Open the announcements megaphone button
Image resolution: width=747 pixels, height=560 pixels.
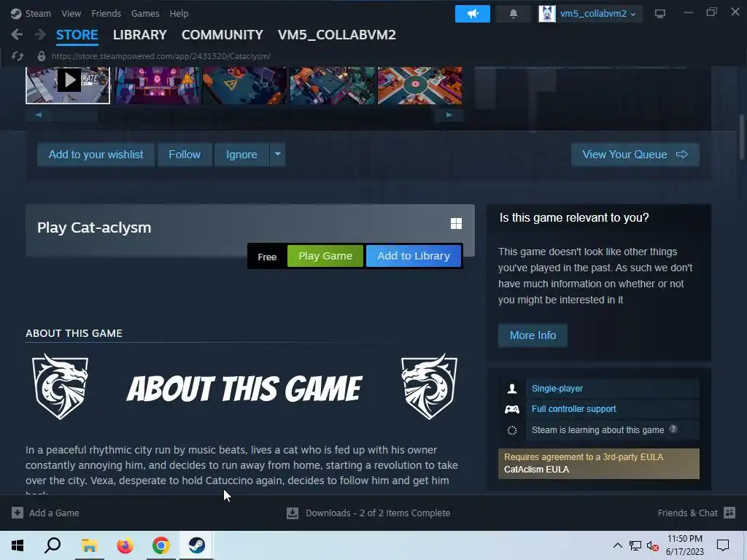[472, 13]
